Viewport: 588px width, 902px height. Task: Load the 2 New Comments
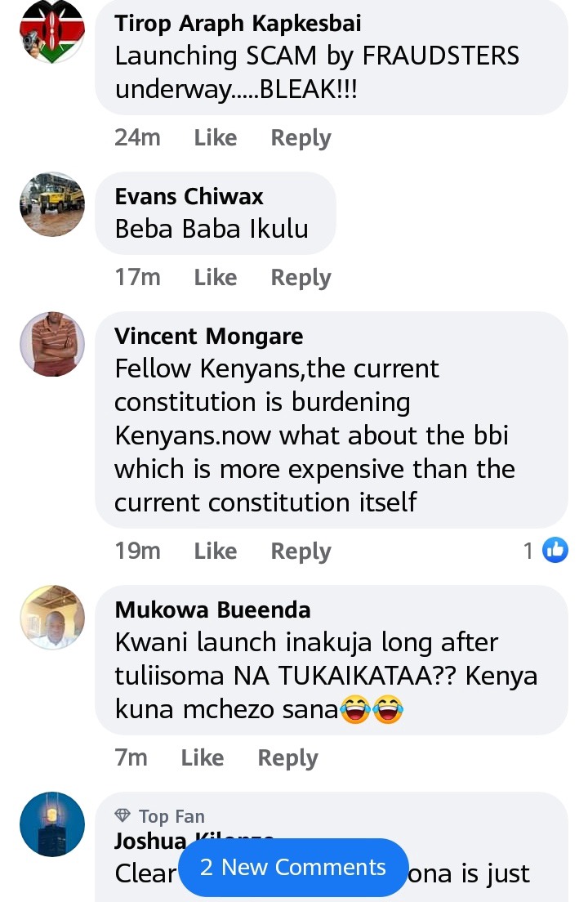pyautogui.click(x=293, y=867)
